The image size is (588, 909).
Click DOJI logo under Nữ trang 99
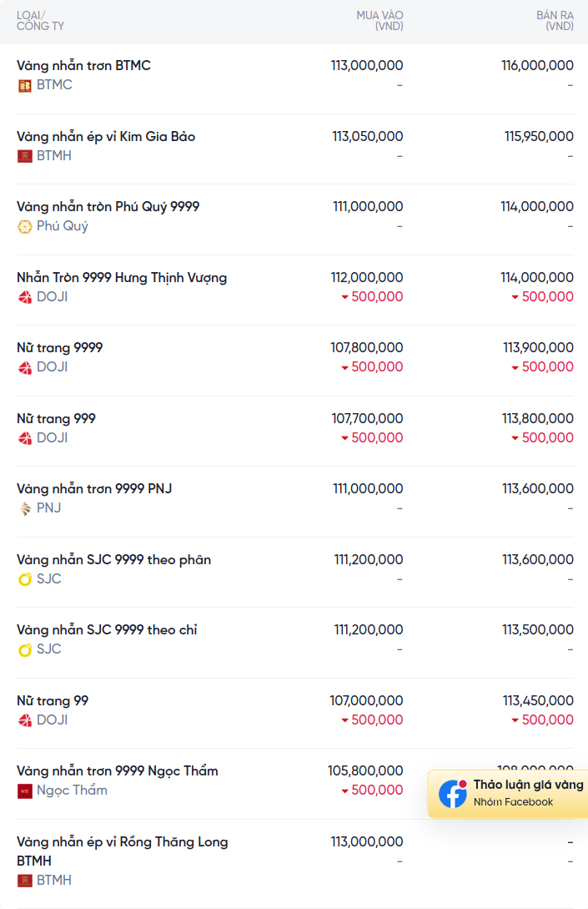(25, 720)
